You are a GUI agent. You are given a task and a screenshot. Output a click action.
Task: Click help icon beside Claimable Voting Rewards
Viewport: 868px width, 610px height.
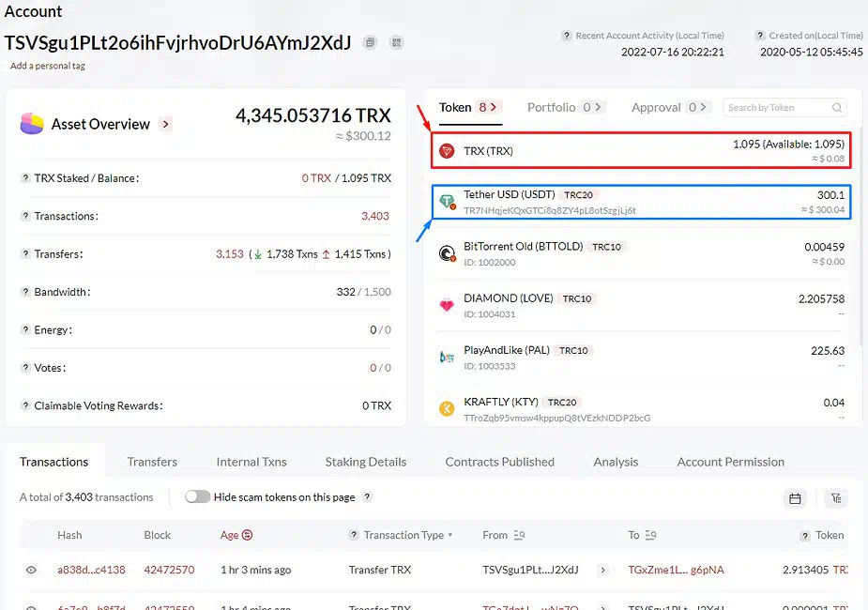point(25,405)
